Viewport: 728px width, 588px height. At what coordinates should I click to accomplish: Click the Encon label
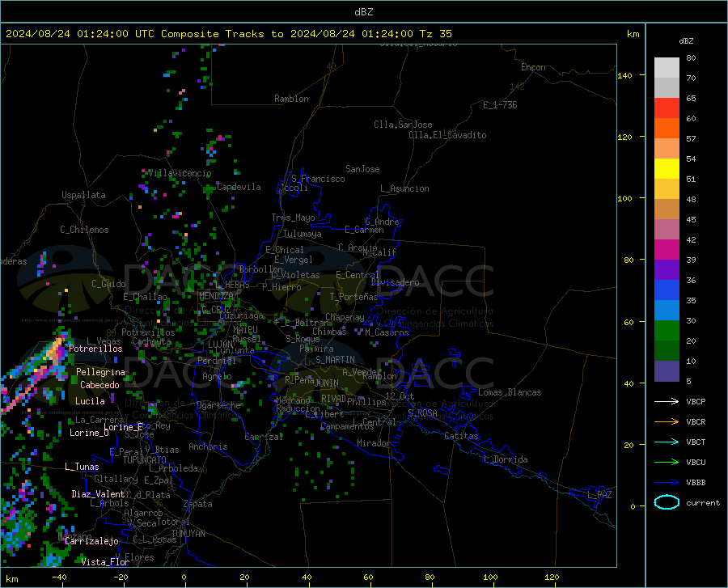(533, 67)
